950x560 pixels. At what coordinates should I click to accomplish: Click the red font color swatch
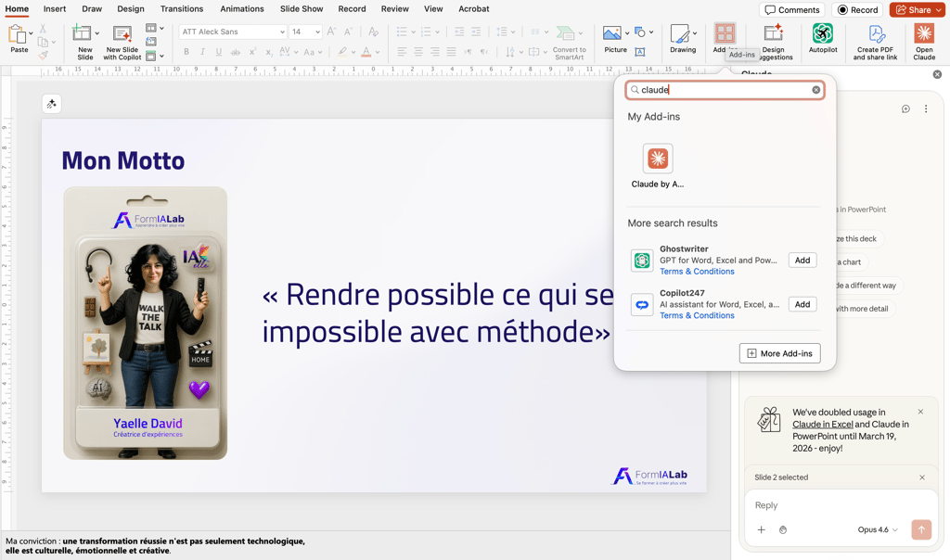point(366,52)
